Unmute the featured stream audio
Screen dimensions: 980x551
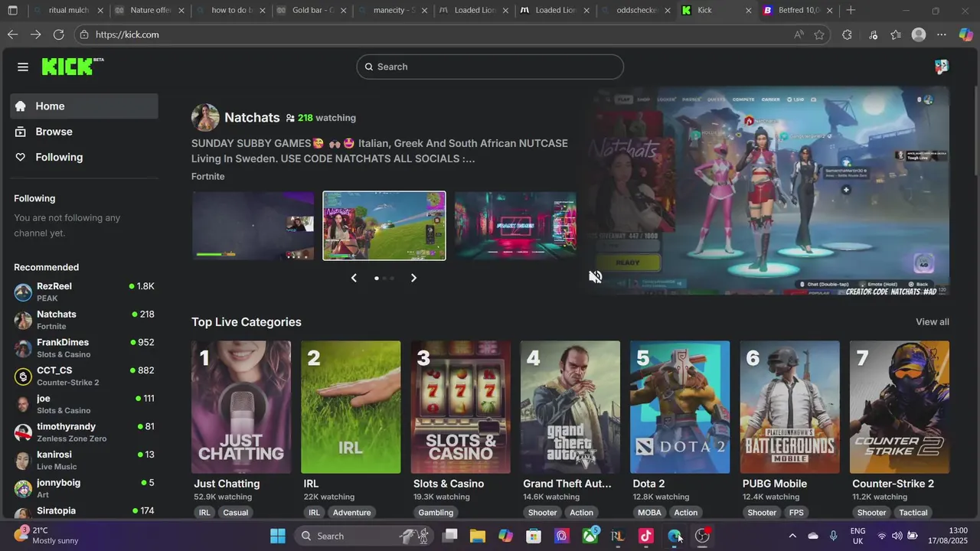[x=596, y=277]
